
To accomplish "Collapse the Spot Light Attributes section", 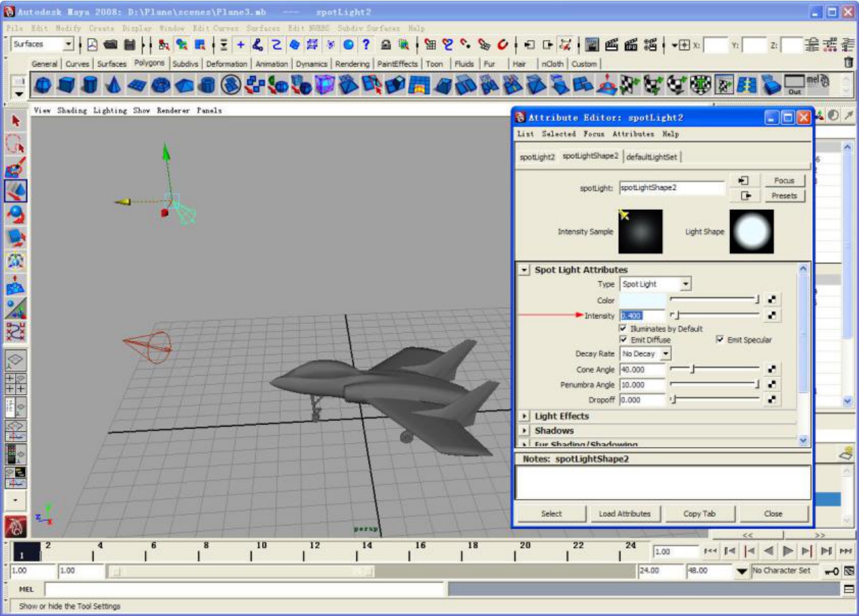I will point(524,270).
